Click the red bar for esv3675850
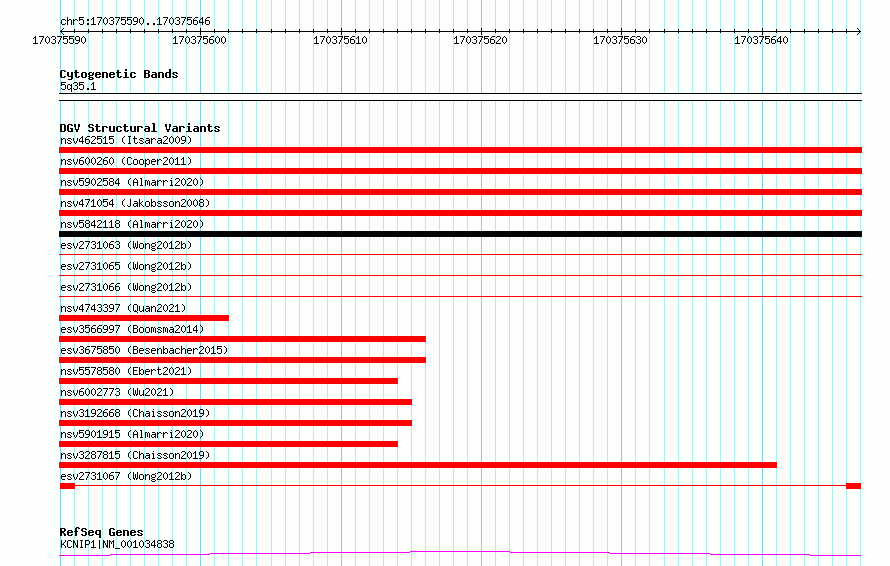 [x=242, y=360]
